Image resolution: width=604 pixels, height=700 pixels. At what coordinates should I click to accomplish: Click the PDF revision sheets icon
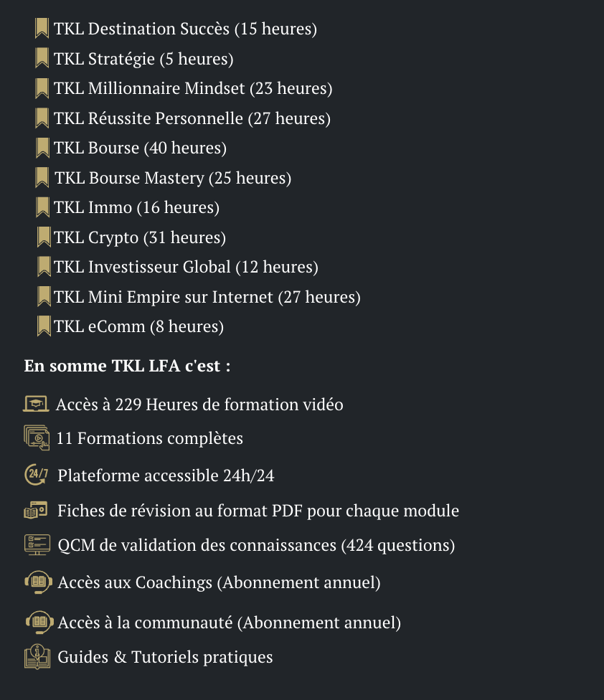36,510
